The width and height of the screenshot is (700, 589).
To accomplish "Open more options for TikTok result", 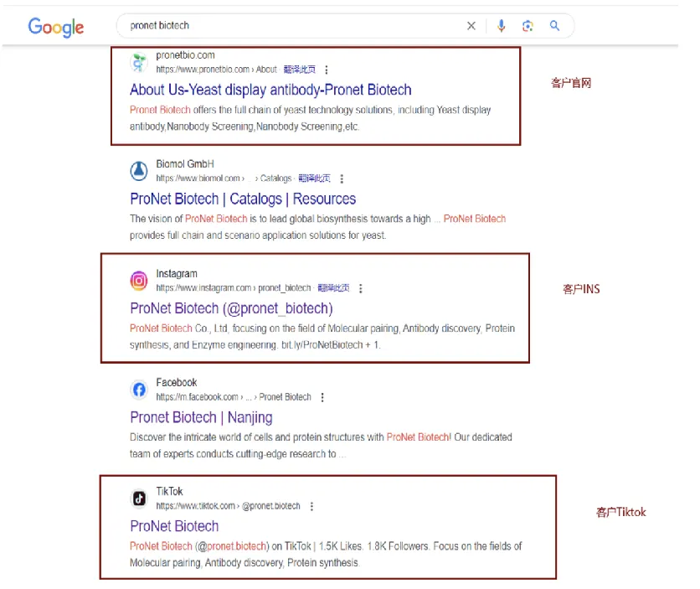I will [x=311, y=506].
